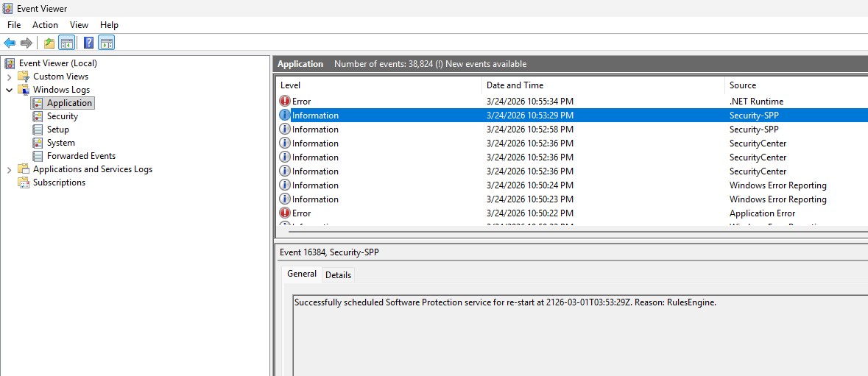Click the Subscriptions icon in tree
Screen dimensions: 868x376
pos(24,182)
